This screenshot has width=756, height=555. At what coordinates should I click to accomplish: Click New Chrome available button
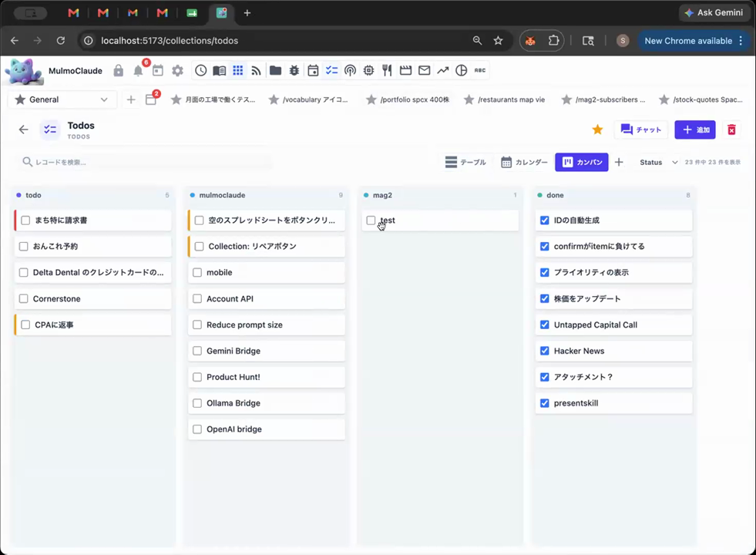(694, 41)
